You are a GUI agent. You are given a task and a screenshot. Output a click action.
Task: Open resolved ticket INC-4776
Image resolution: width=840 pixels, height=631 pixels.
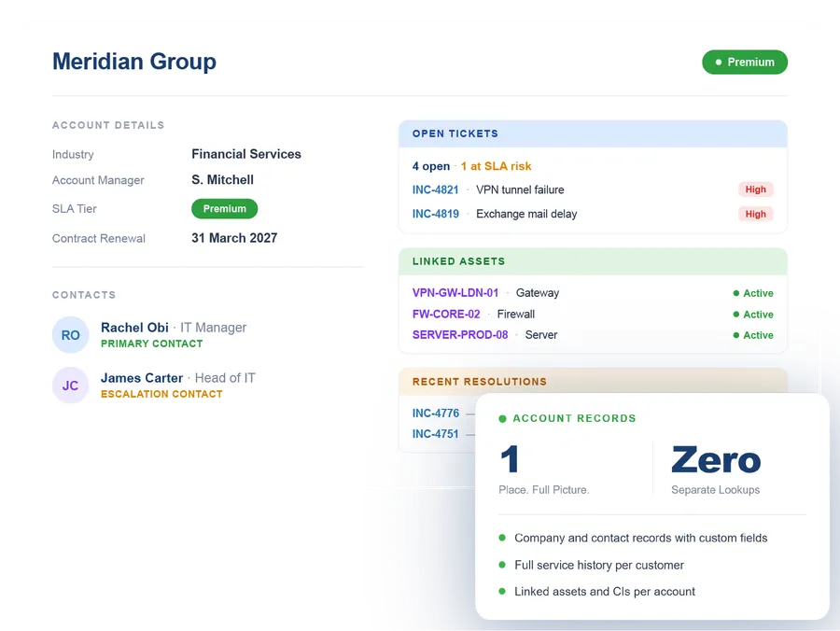click(x=436, y=413)
